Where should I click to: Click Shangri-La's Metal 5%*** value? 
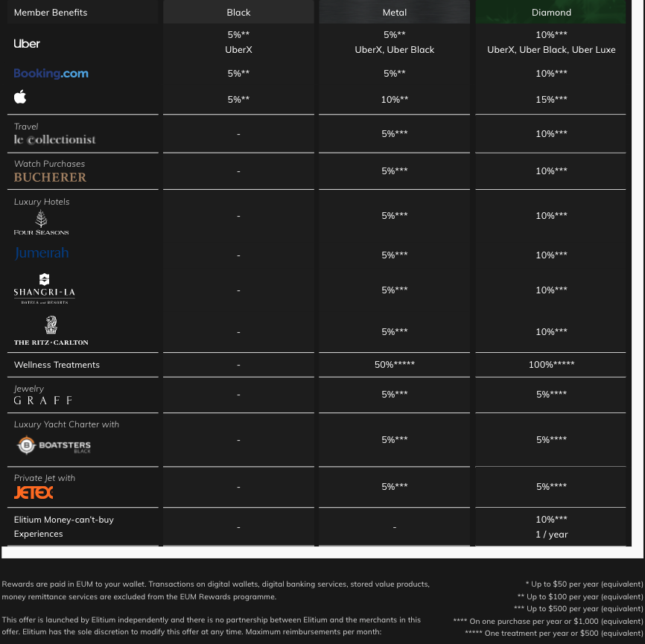coord(395,290)
